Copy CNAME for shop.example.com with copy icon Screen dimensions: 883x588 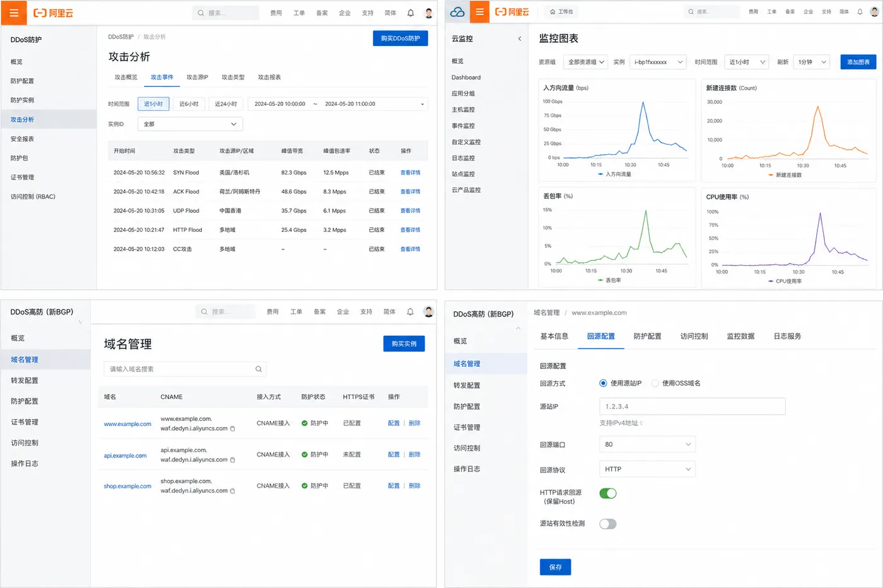pos(233,491)
